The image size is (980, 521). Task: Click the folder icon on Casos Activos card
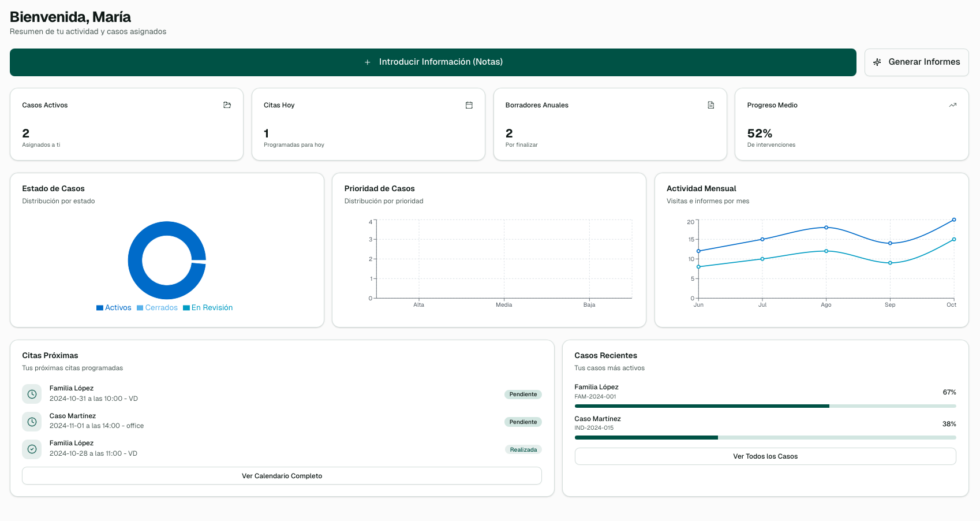tap(227, 105)
